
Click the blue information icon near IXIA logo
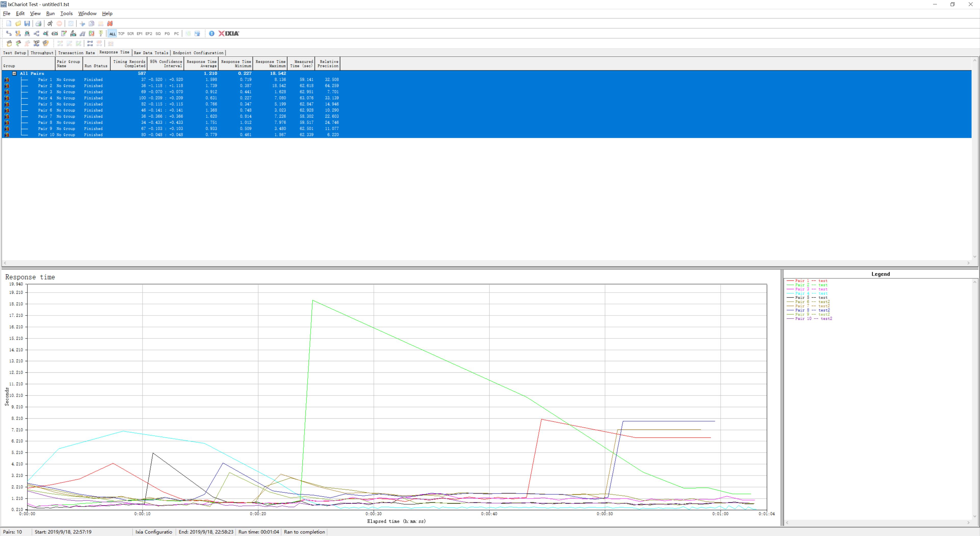pyautogui.click(x=212, y=33)
